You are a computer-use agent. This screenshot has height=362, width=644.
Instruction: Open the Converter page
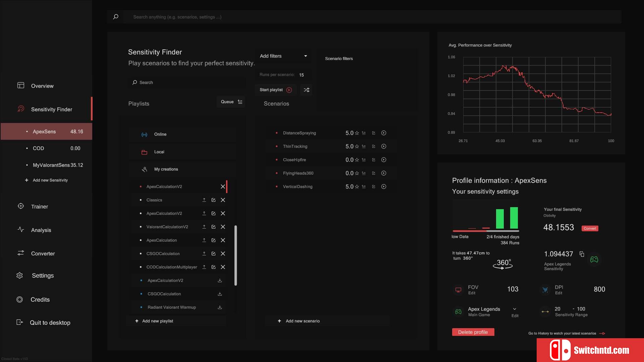pos(43,253)
